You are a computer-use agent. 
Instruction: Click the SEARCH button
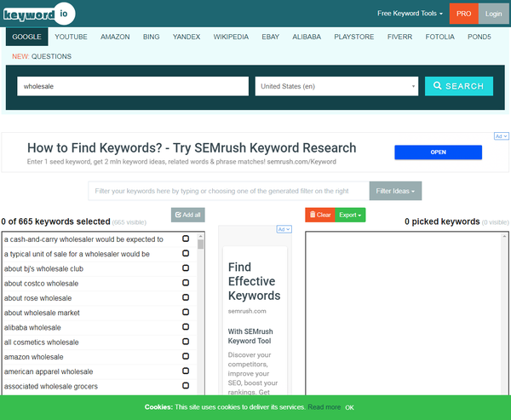pyautogui.click(x=459, y=86)
